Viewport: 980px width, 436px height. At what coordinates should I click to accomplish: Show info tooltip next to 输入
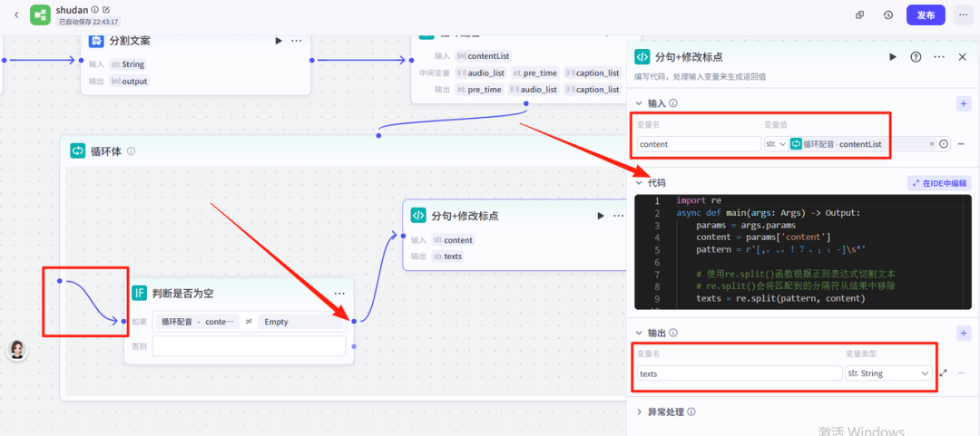point(673,103)
